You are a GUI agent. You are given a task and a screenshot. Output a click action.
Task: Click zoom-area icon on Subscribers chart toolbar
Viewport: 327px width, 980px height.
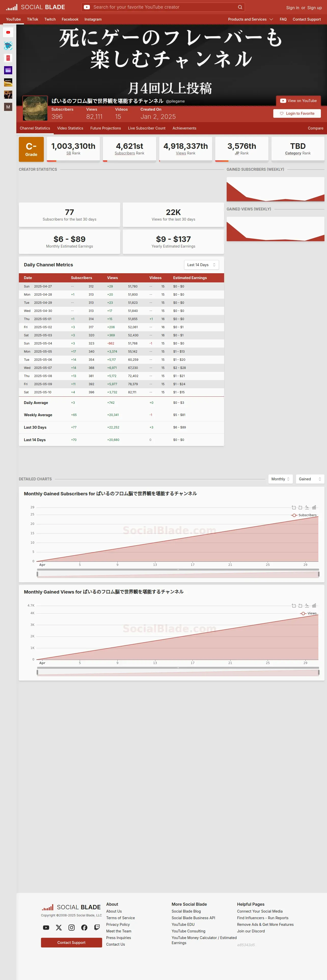coord(293,507)
